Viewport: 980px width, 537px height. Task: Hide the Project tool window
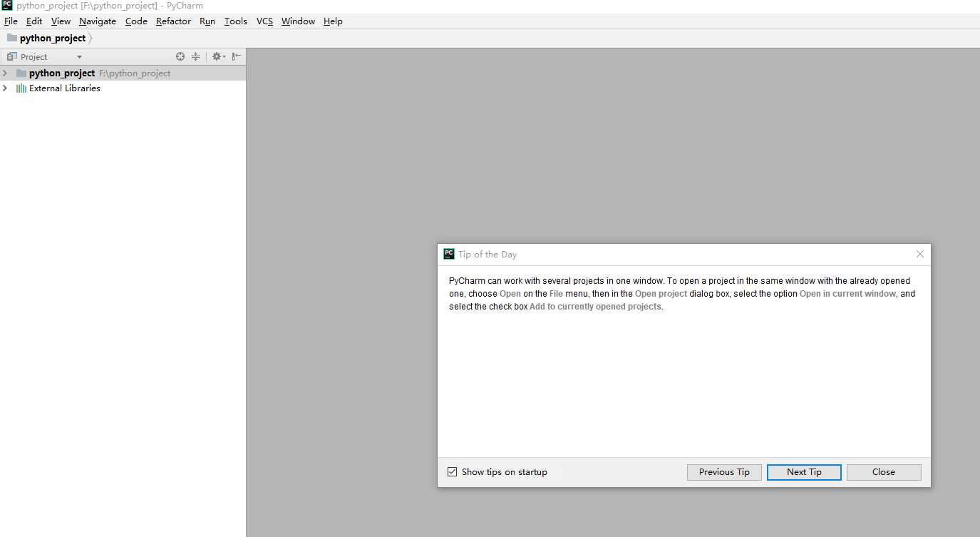coord(237,56)
